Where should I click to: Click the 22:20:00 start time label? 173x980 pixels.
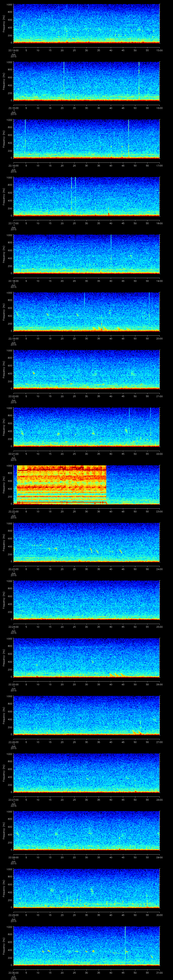point(13,396)
